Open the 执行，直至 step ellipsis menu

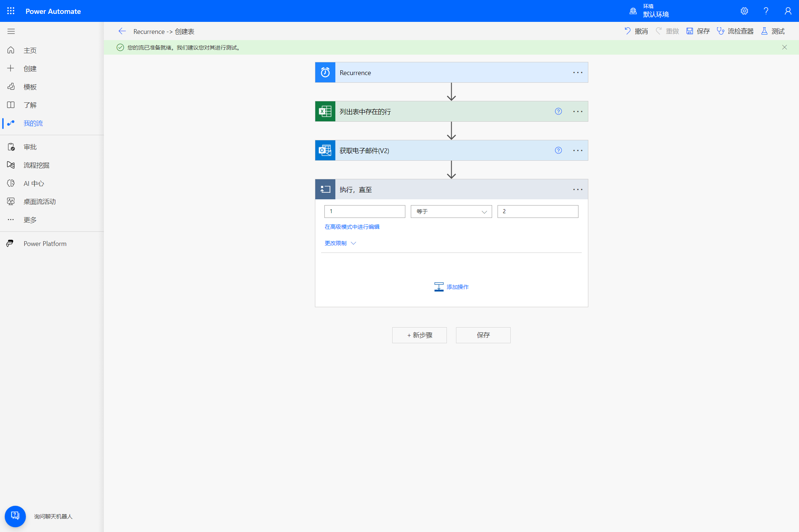(577, 189)
